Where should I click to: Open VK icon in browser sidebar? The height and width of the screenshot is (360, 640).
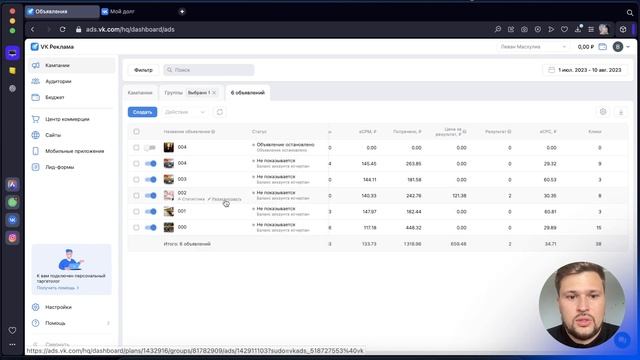[x=12, y=220]
